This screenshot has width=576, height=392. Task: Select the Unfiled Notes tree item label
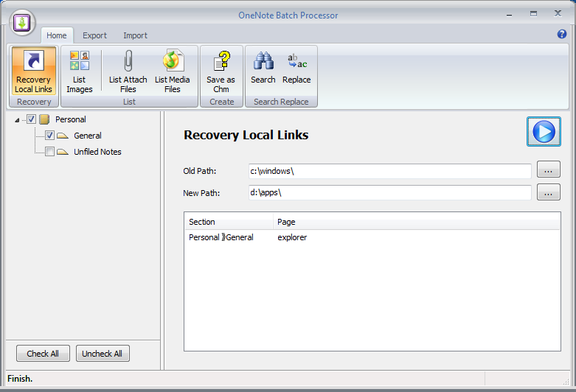(97, 152)
